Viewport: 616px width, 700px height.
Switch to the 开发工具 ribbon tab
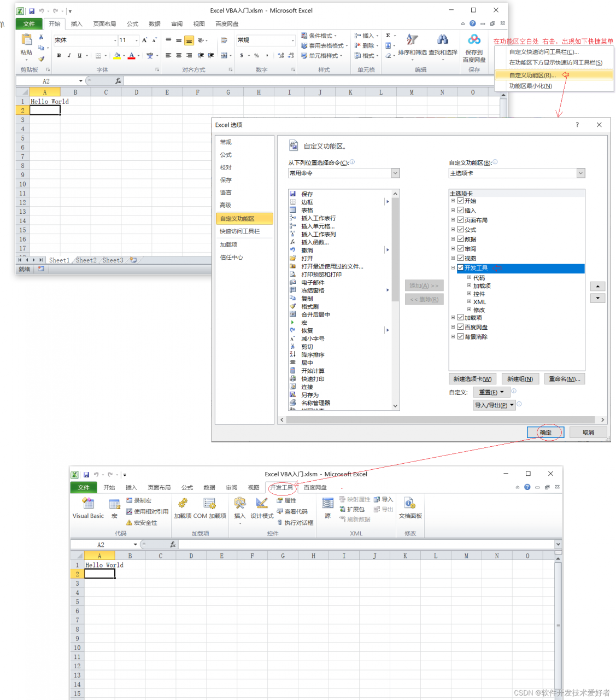pyautogui.click(x=281, y=487)
